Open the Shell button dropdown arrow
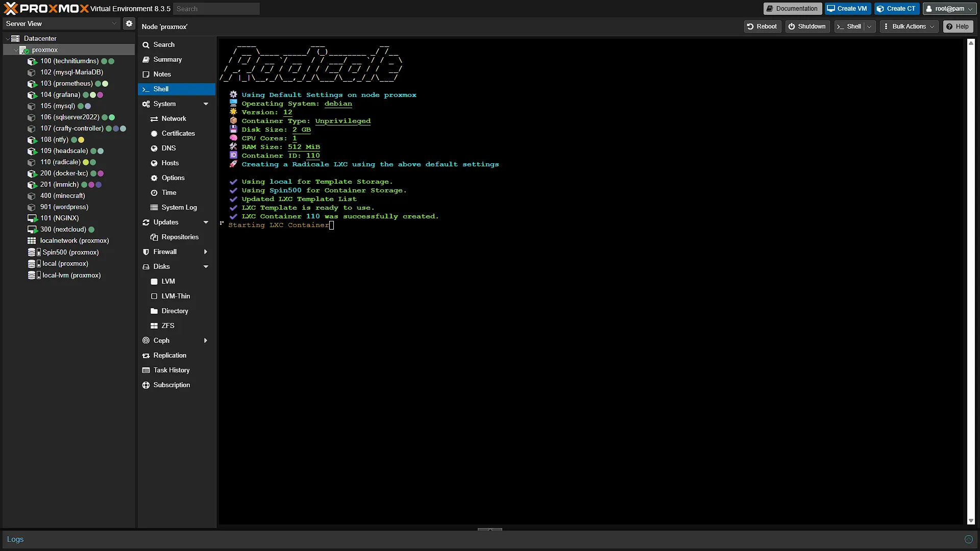This screenshot has width=980, height=551. coord(869,27)
